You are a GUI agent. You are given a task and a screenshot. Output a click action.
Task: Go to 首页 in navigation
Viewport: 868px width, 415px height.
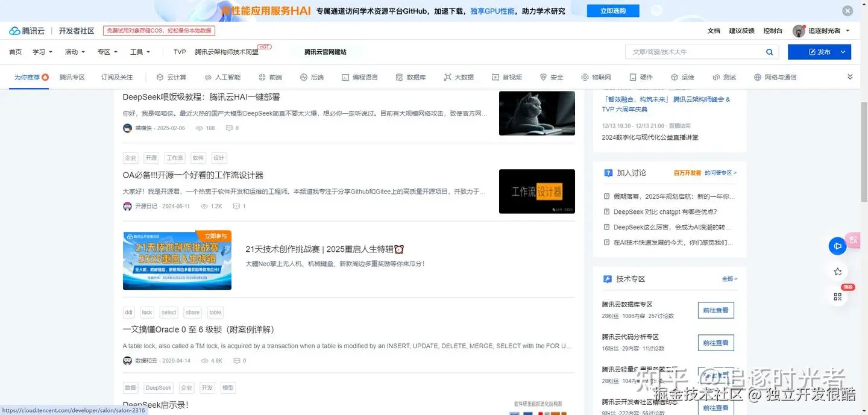point(15,52)
